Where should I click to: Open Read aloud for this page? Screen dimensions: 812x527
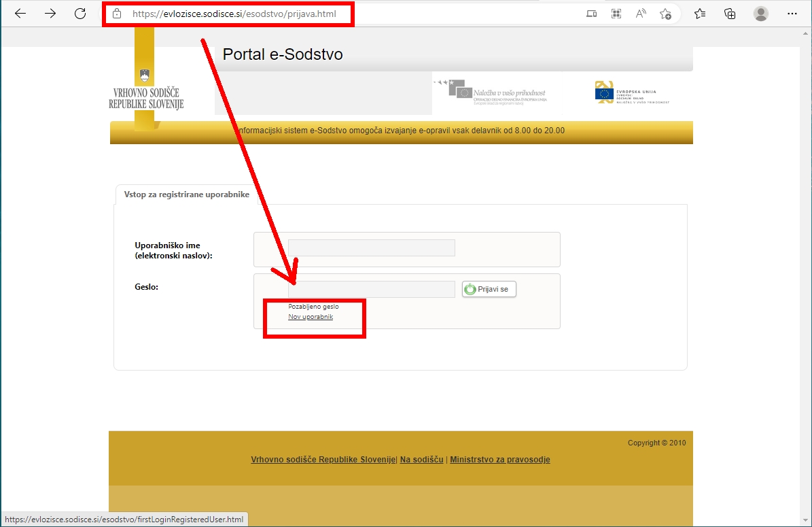640,13
